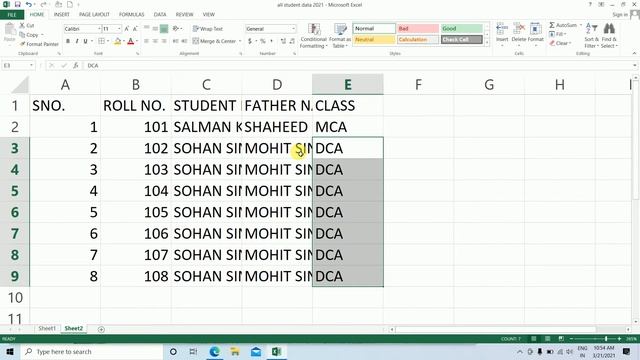This screenshot has height=360, width=640.
Task: Open Sort & Filter menu
Action: (x=591, y=36)
